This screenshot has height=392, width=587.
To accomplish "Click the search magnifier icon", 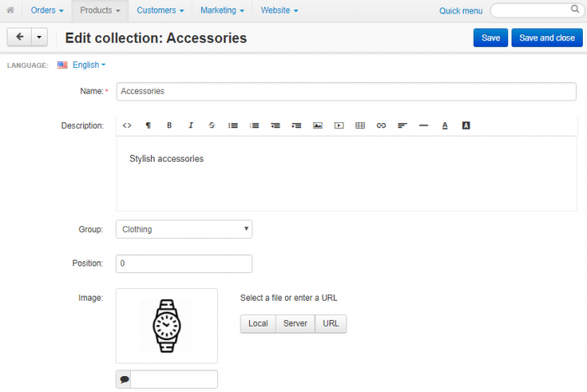I will point(574,9).
